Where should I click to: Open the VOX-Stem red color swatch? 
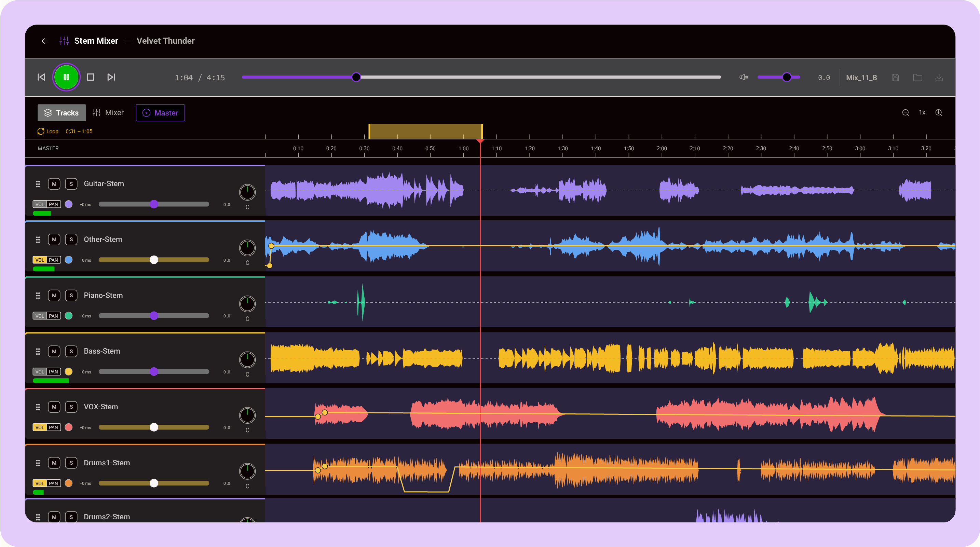(x=68, y=427)
